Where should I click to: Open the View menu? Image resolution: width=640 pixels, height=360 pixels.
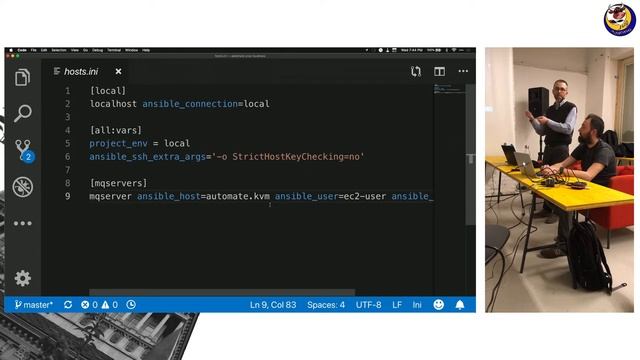tap(75, 50)
